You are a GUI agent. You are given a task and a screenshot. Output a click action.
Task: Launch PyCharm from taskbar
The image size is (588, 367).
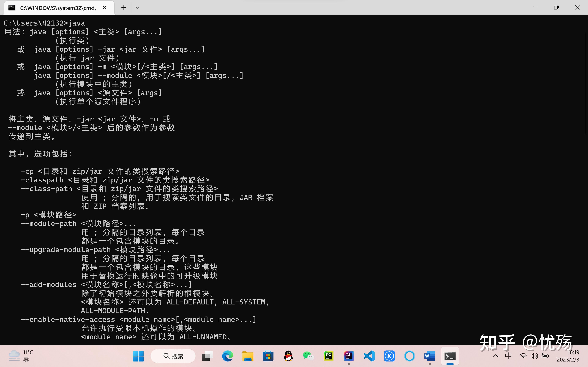click(328, 356)
